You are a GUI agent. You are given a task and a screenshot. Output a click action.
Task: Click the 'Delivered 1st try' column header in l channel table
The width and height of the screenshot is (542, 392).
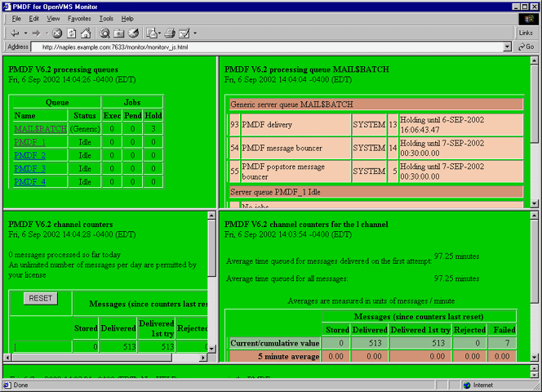pos(420,330)
